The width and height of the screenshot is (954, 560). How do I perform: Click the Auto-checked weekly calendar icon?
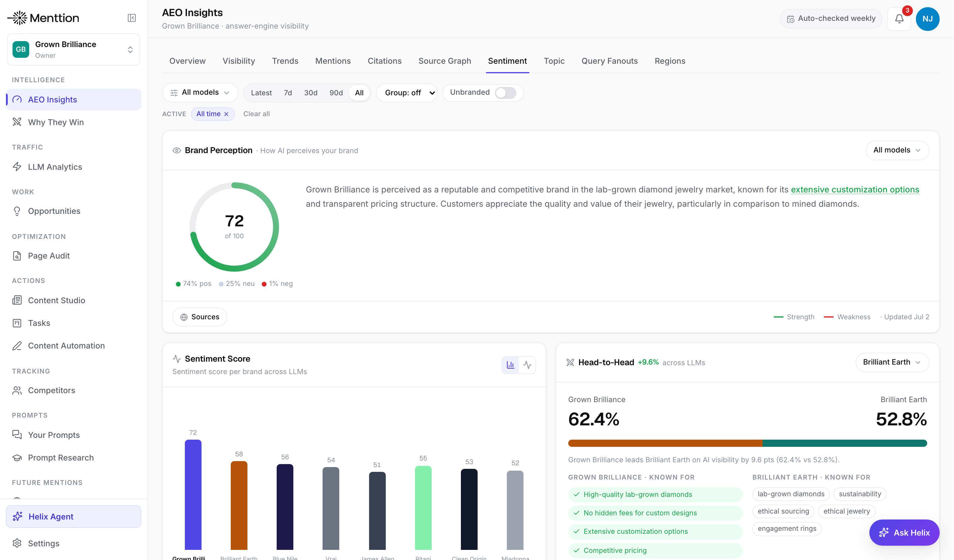790,18
